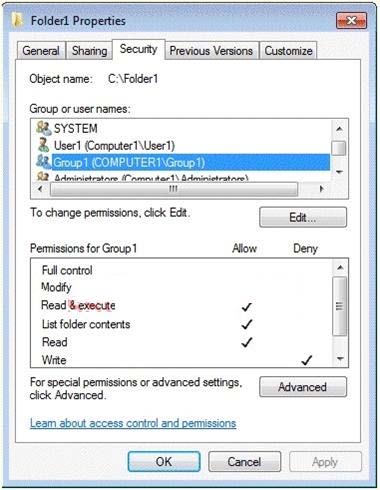Click the Group1 group icon
380x490 pixels.
click(x=44, y=162)
